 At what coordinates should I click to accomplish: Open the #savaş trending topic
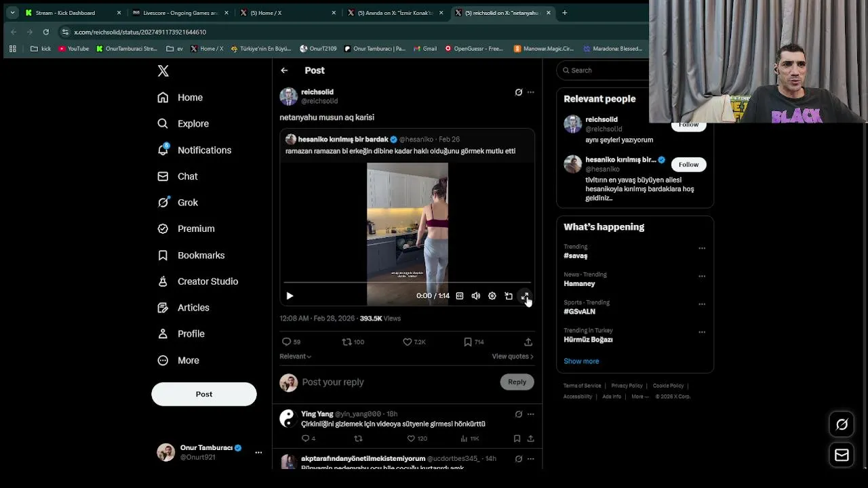576,256
